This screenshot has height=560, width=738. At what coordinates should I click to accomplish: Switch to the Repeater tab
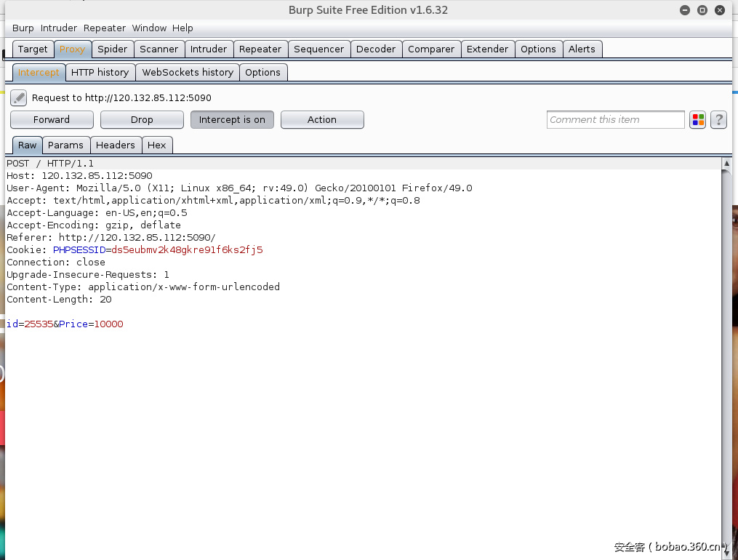(x=260, y=49)
